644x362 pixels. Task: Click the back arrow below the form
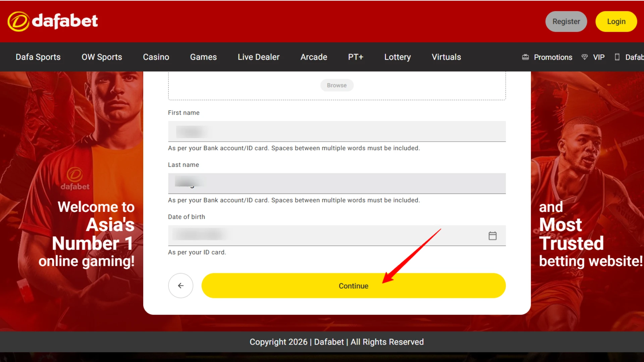tap(180, 286)
